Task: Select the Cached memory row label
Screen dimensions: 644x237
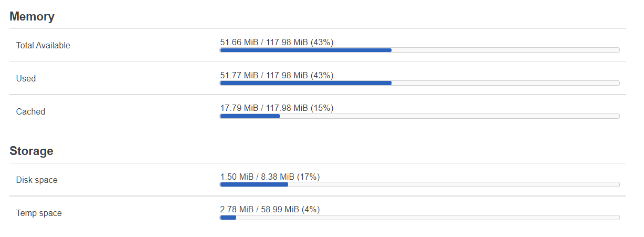Action: (30, 111)
